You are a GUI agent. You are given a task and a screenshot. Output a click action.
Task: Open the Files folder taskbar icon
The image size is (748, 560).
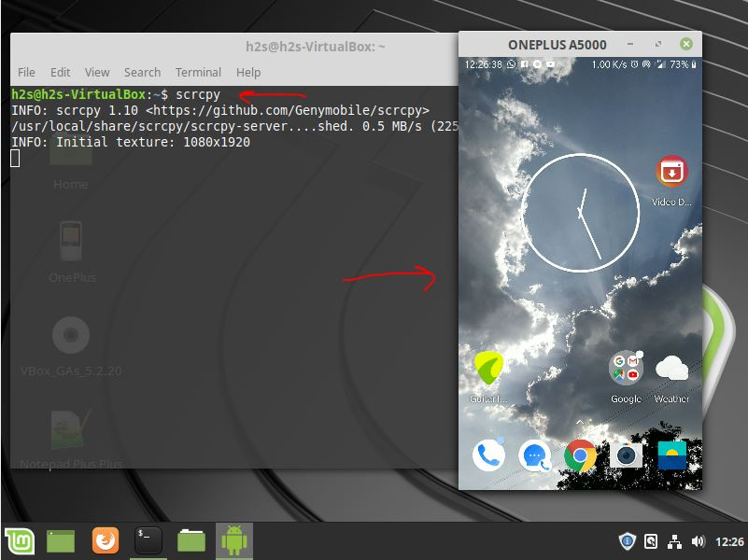tap(191, 541)
